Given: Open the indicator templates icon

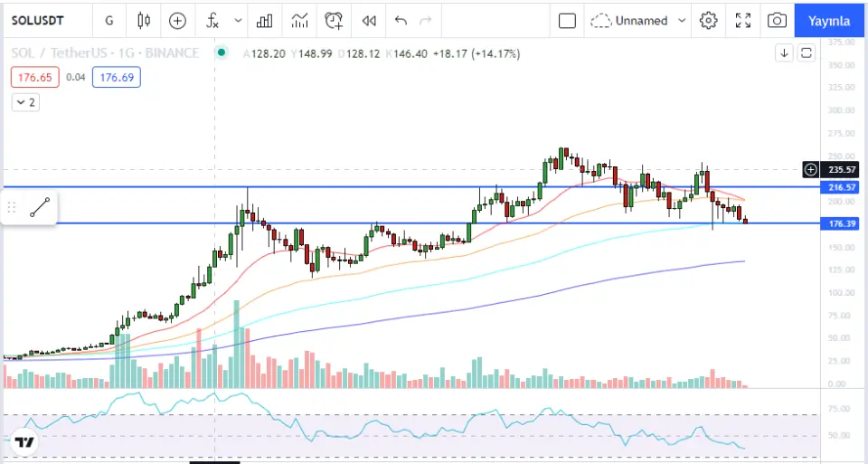Looking at the screenshot, I should [x=299, y=20].
